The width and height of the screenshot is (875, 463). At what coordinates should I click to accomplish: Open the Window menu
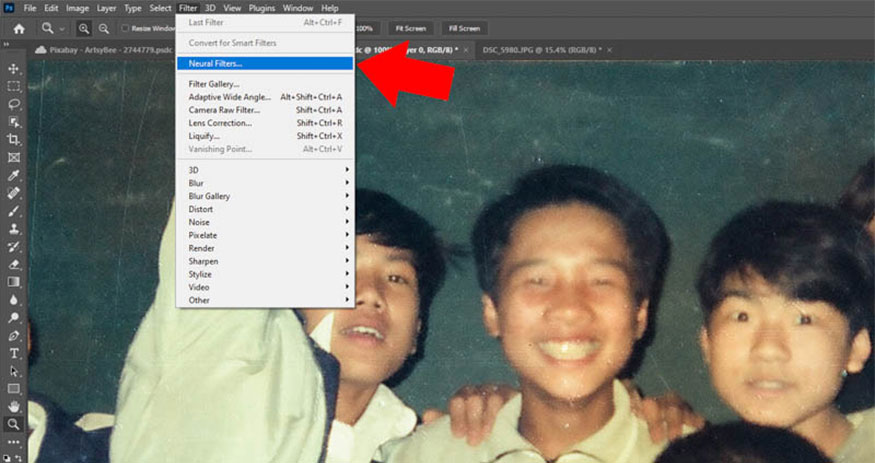[x=298, y=8]
